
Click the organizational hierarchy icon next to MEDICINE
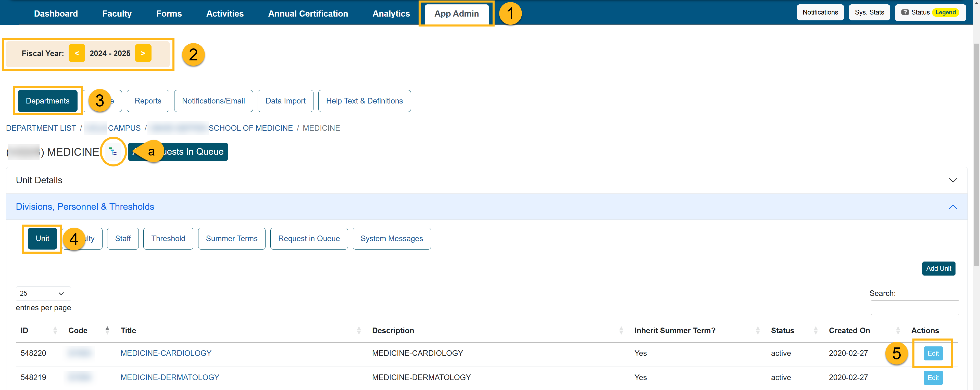(113, 151)
